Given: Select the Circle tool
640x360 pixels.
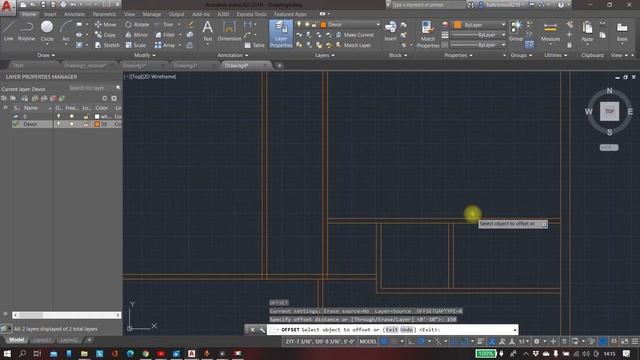Looking at the screenshot, I should coord(47,31).
